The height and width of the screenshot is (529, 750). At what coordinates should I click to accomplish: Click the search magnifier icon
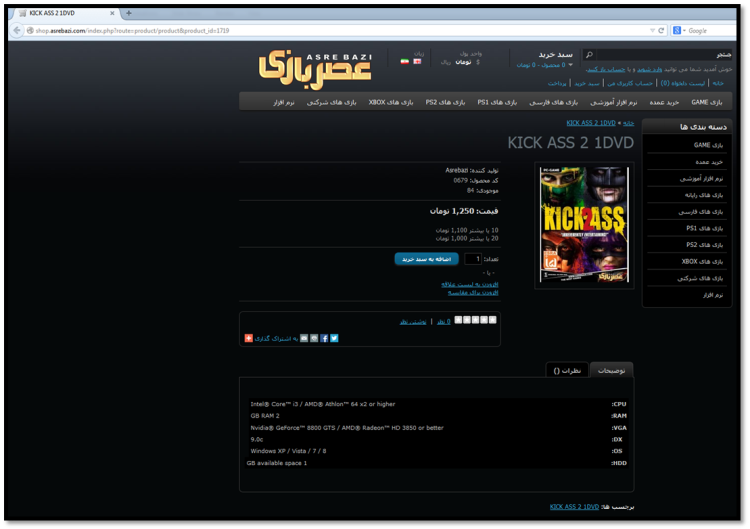coord(589,55)
